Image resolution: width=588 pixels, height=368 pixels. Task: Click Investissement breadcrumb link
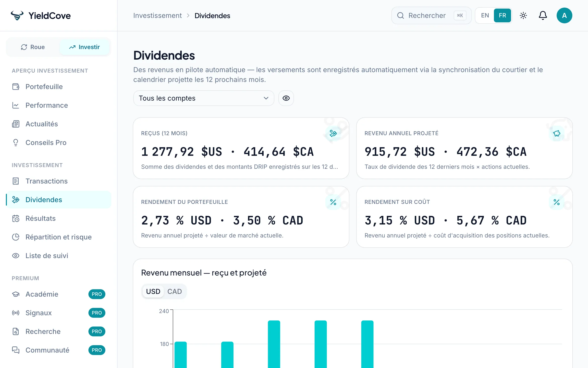pyautogui.click(x=158, y=15)
